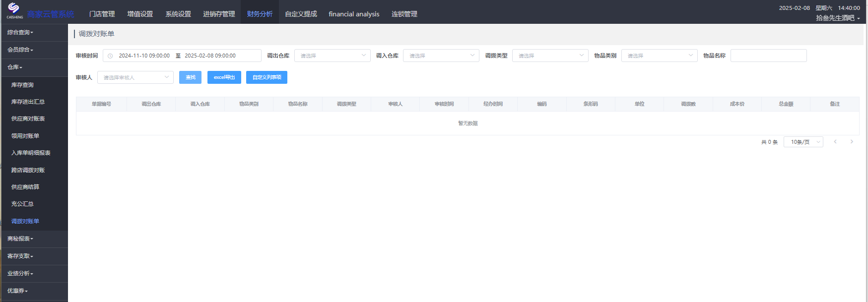Open 进销存管理 menu

(x=219, y=14)
